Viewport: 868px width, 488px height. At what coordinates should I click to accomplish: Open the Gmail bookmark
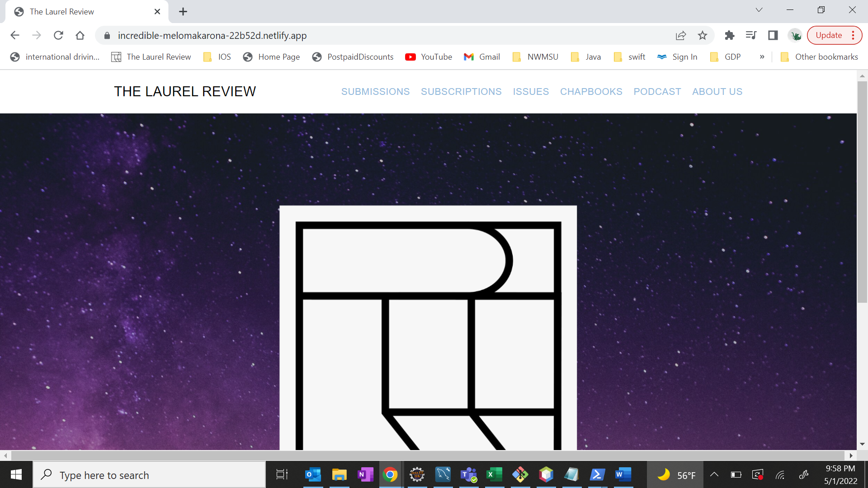[482, 56]
